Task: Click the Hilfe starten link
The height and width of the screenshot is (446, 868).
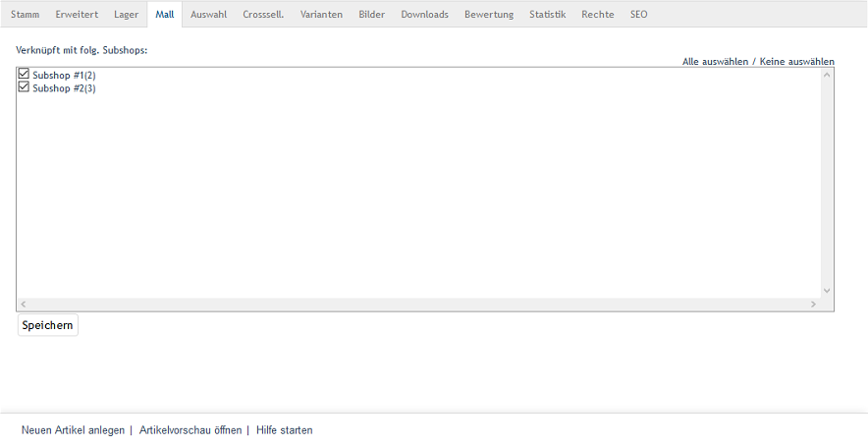Action: [285, 430]
